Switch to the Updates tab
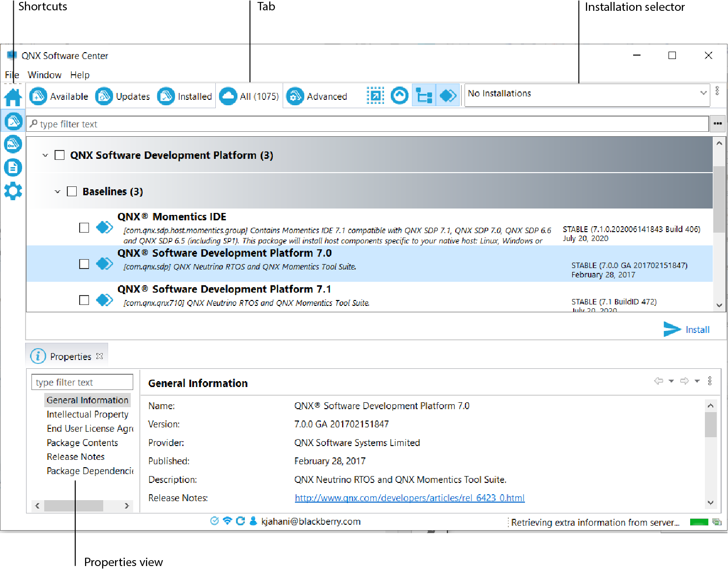The width and height of the screenshot is (728, 569). pyautogui.click(x=123, y=96)
